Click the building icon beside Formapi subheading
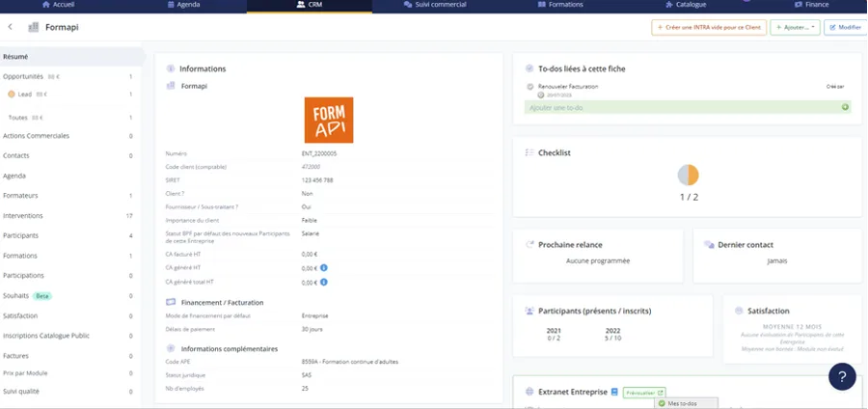868x409 pixels. click(x=171, y=86)
